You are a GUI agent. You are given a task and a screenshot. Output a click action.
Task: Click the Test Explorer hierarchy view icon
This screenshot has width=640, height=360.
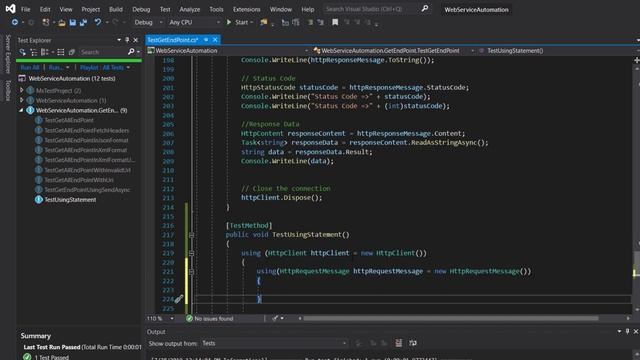(34, 52)
